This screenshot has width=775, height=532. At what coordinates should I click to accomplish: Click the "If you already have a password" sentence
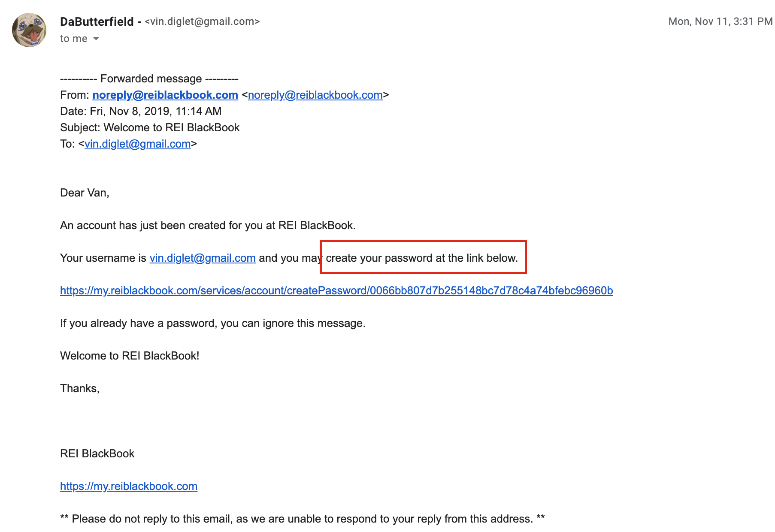tap(213, 323)
